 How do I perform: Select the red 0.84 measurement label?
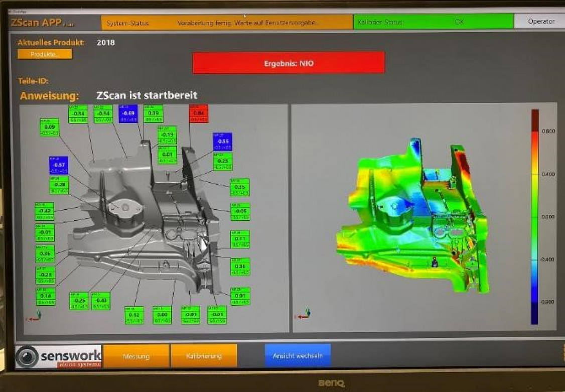click(198, 114)
